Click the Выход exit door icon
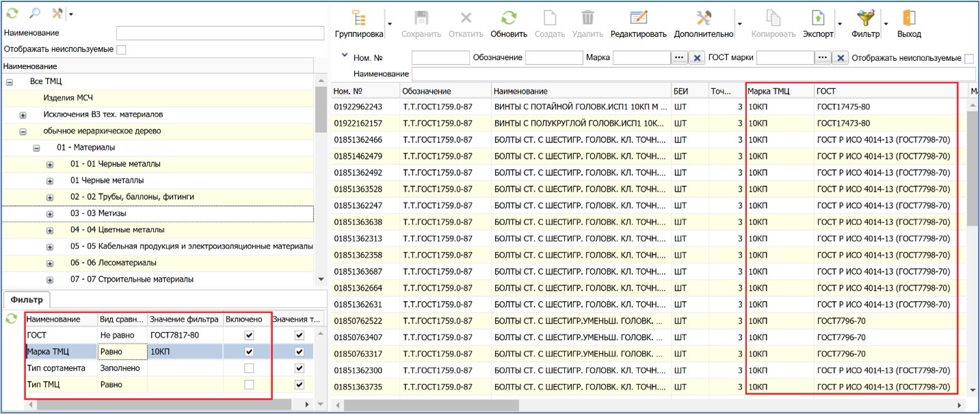 (909, 19)
